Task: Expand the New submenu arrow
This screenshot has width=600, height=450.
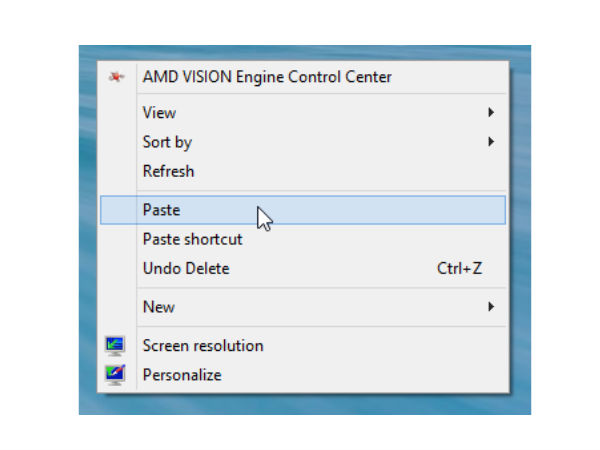Action: point(491,307)
